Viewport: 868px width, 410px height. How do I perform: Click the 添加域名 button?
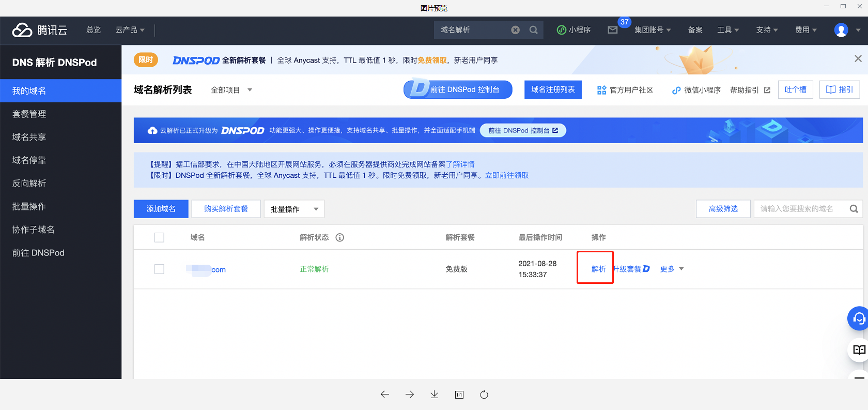(x=161, y=209)
